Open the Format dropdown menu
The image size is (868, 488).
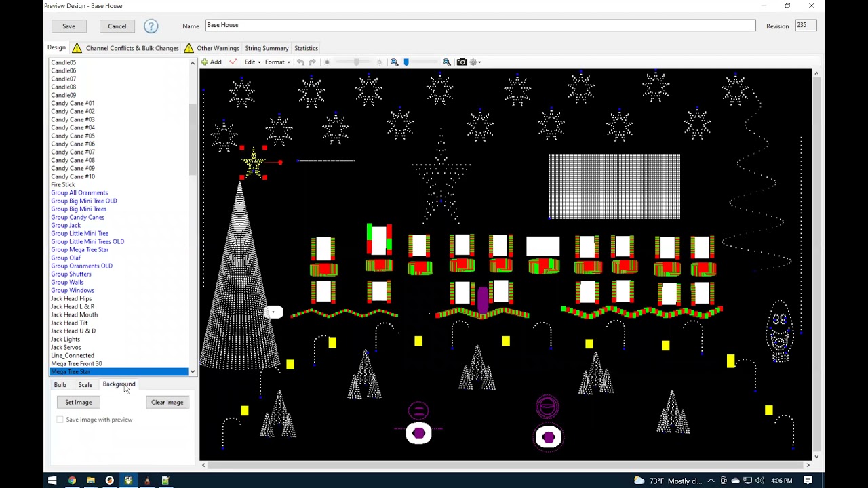[x=277, y=62]
